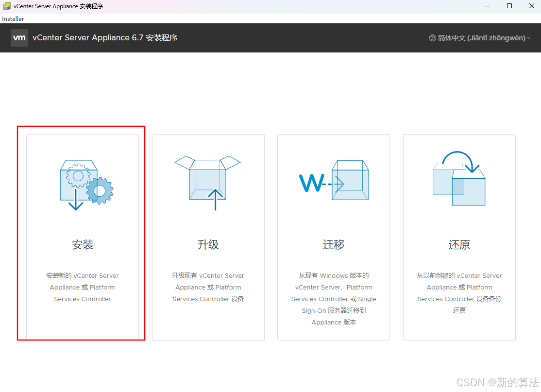This screenshot has width=541, height=392.
Task: Click the Migrate W arrow icon
Action: [334, 180]
